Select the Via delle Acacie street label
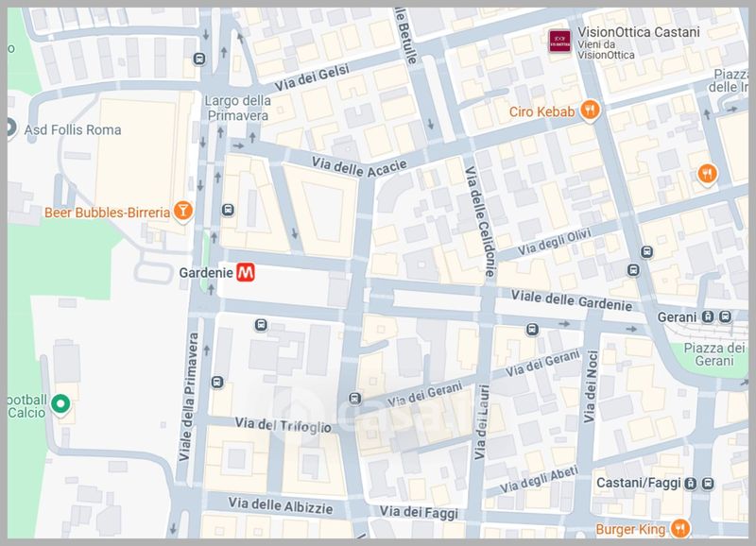The height and width of the screenshot is (546, 756). [359, 167]
